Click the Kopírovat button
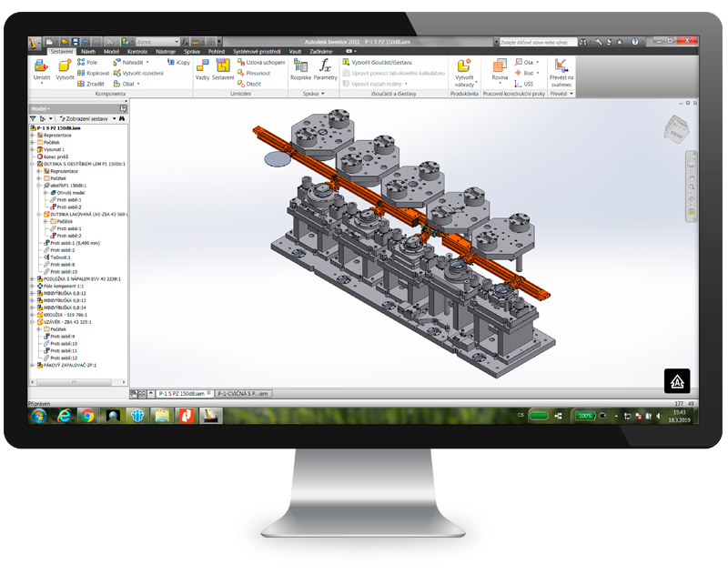Image resolution: width=728 pixels, height=585 pixels. 93,73
